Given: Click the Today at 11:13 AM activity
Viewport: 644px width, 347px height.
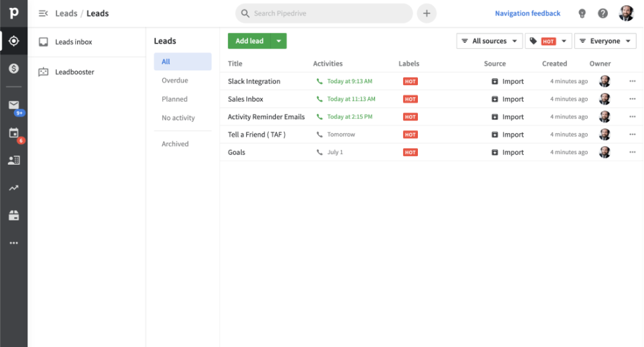Looking at the screenshot, I should pyautogui.click(x=351, y=99).
